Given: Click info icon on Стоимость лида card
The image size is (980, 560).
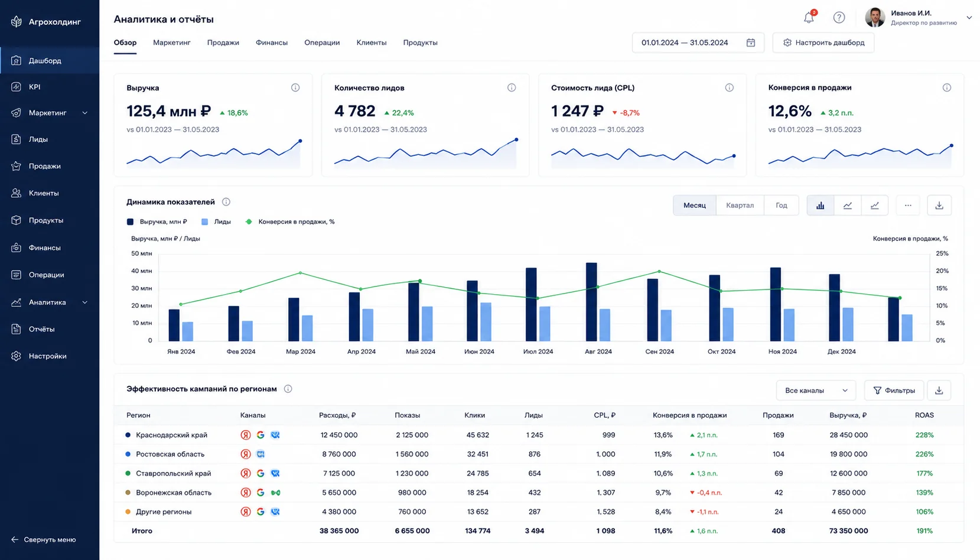Looking at the screenshot, I should click(x=730, y=87).
